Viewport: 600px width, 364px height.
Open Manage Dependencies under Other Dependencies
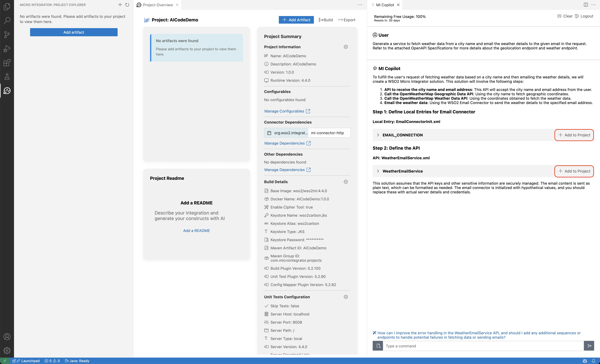click(x=287, y=170)
